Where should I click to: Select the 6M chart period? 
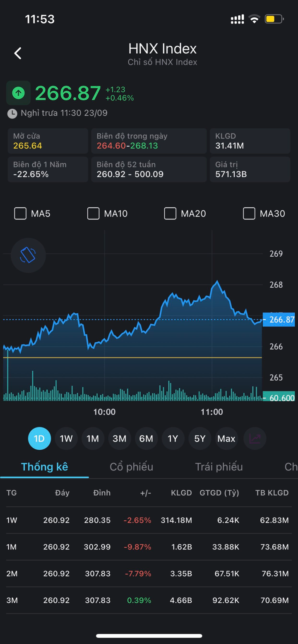coord(146,439)
